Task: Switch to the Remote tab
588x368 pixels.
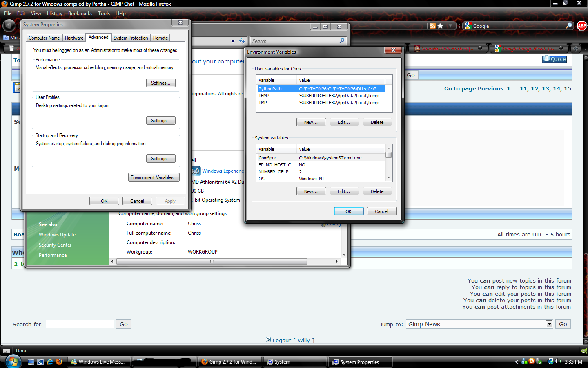Action: (160, 38)
